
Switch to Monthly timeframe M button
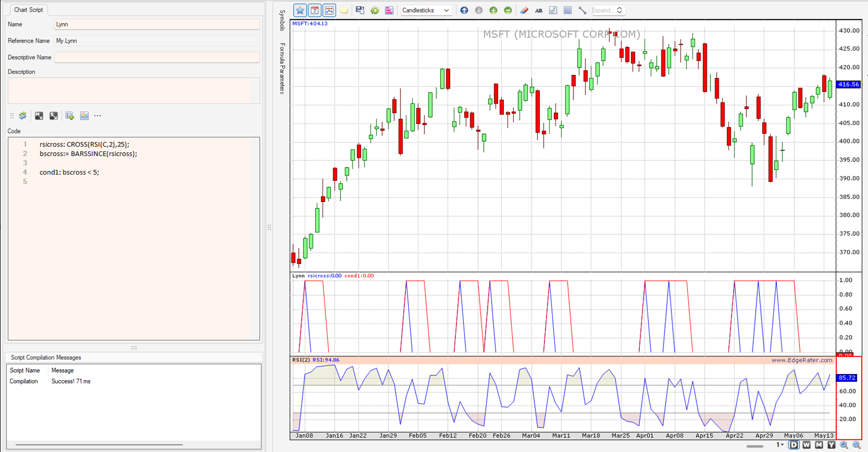point(819,445)
